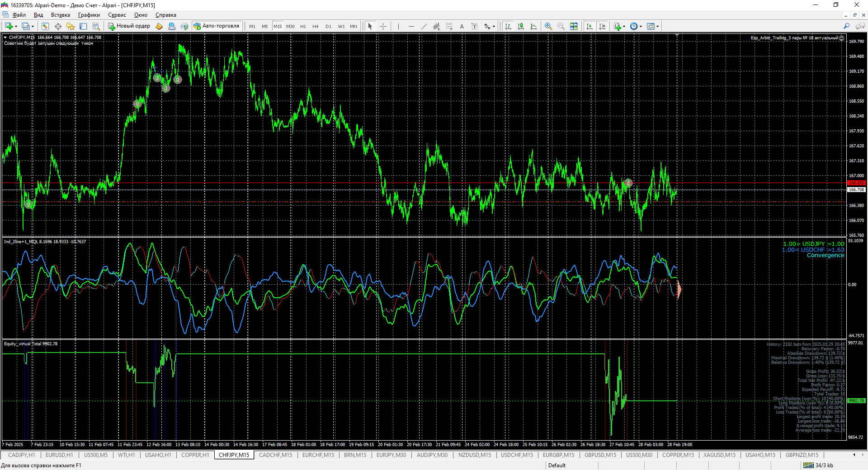Open the search magnifier icon
Viewport: 868px width, 470px height.
point(847,26)
